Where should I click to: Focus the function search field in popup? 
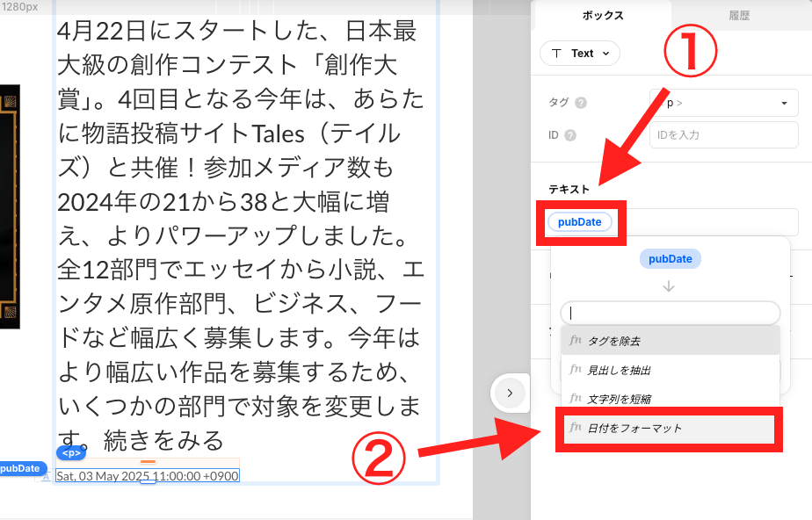(x=671, y=313)
